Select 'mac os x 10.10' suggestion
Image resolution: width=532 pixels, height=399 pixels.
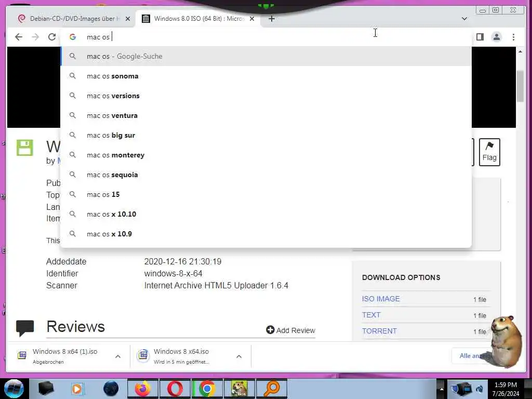click(x=266, y=214)
